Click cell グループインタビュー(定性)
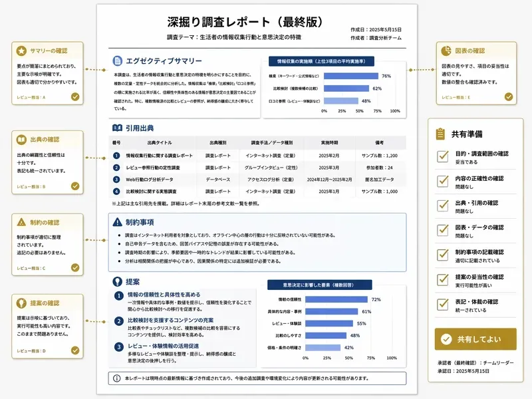This screenshot has width=532, height=399. click(271, 168)
